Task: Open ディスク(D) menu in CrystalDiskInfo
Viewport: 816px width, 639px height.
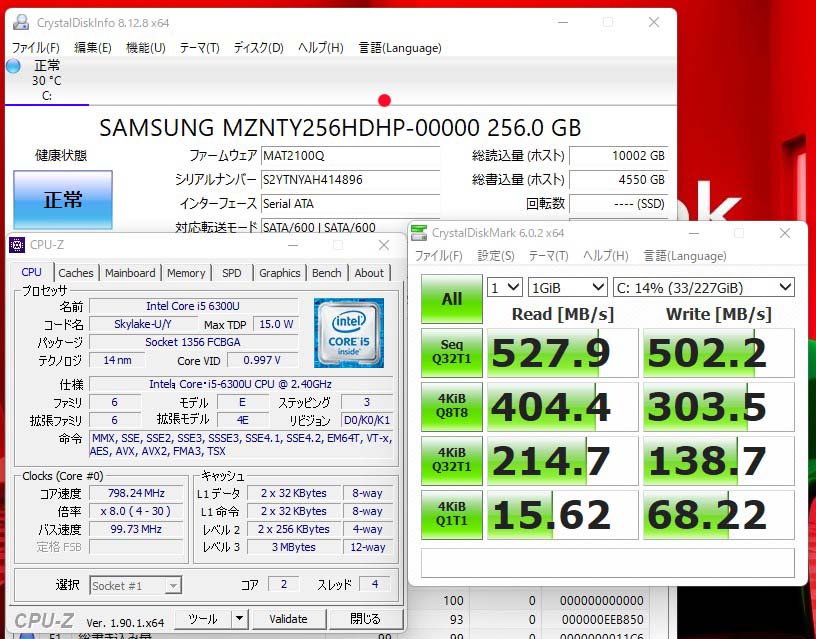Action: pos(259,48)
